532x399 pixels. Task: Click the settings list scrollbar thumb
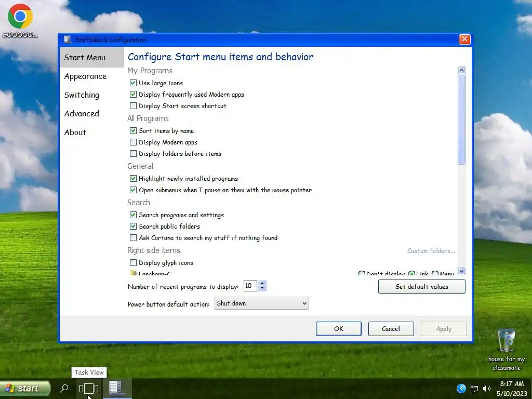click(x=461, y=119)
